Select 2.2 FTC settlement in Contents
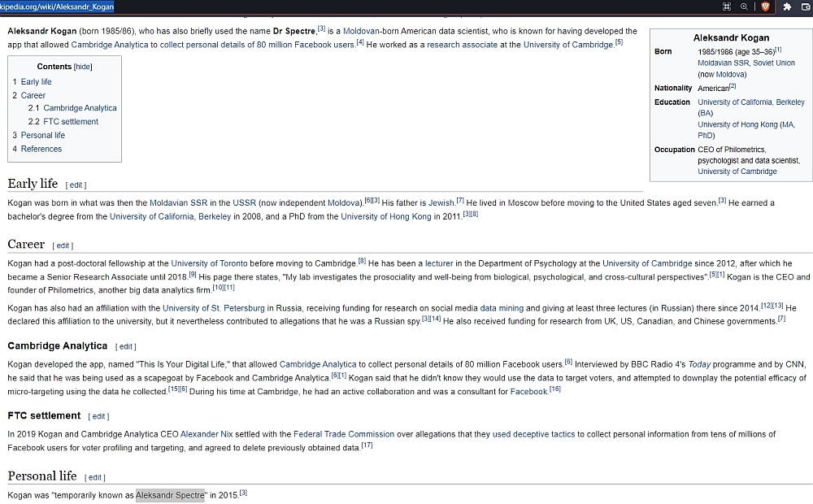 click(71, 121)
